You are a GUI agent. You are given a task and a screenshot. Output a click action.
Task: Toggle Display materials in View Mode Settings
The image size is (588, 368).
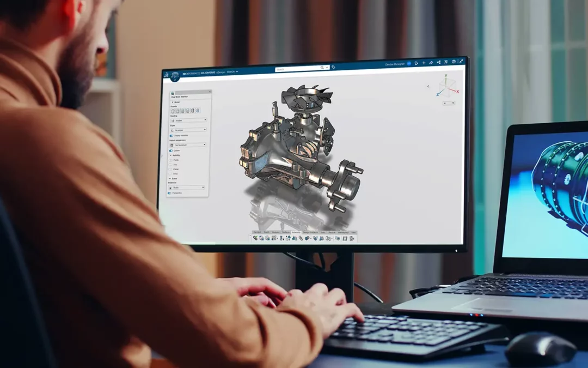coord(170,135)
